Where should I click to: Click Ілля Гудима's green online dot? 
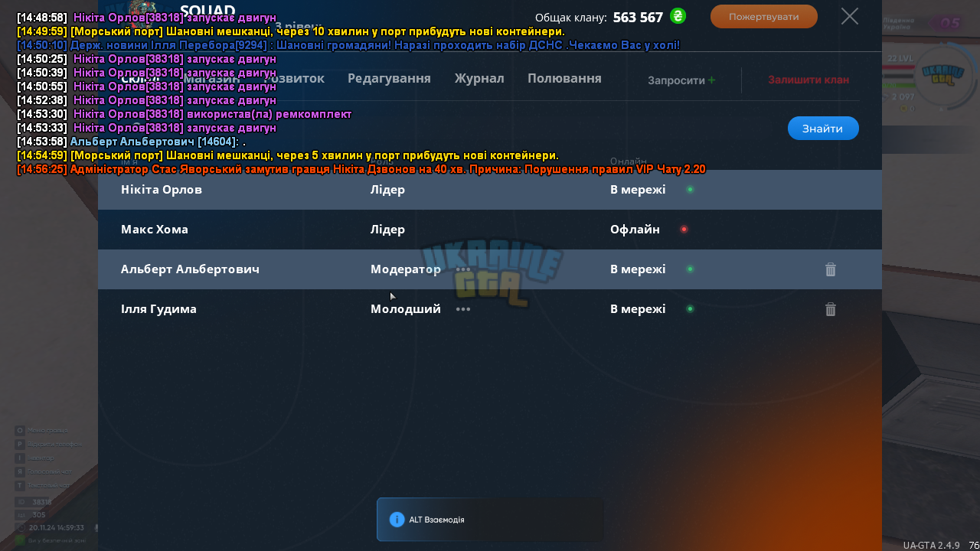(x=690, y=309)
